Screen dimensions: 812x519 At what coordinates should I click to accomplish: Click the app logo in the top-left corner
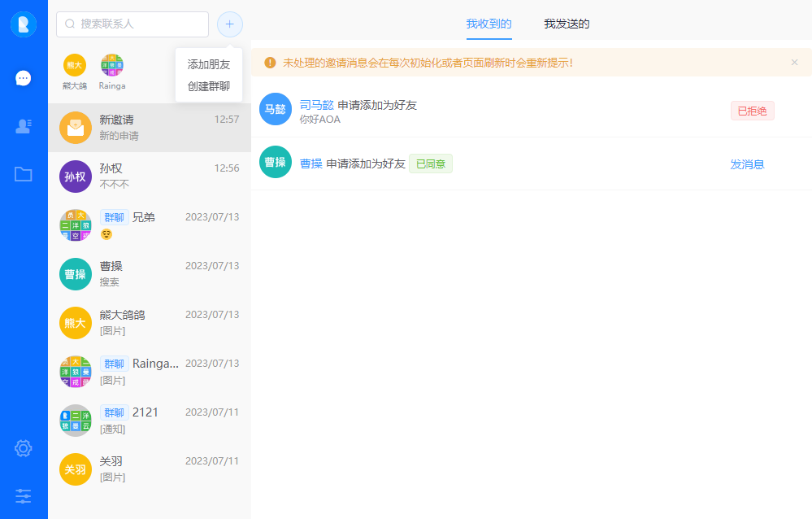tap(24, 24)
